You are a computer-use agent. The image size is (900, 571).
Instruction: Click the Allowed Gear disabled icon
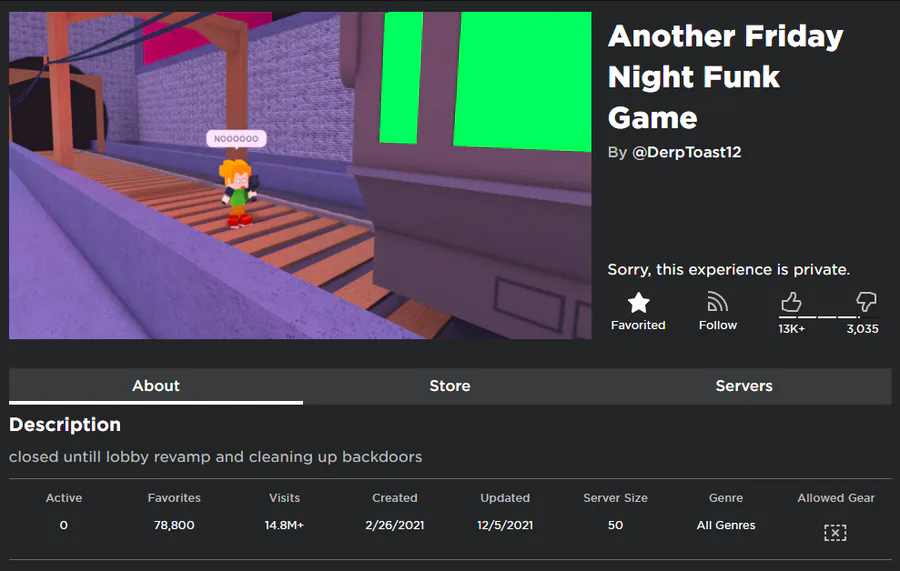[835, 533]
